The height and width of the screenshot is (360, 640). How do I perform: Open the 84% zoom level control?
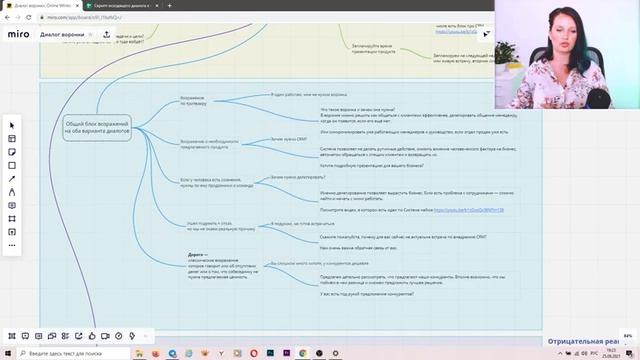pos(628,336)
